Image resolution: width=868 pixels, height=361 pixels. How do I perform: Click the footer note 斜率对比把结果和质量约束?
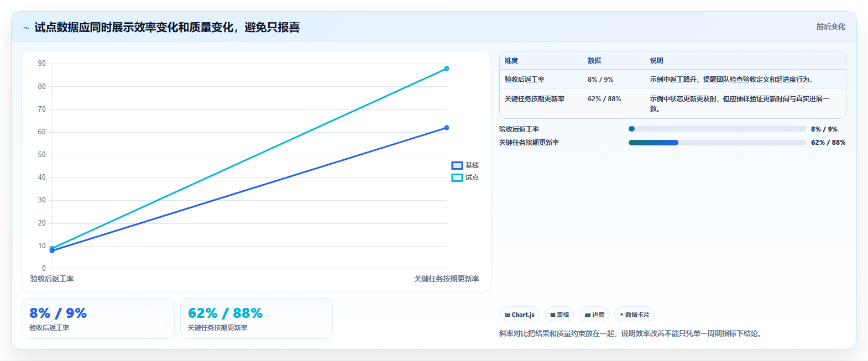pos(631,334)
